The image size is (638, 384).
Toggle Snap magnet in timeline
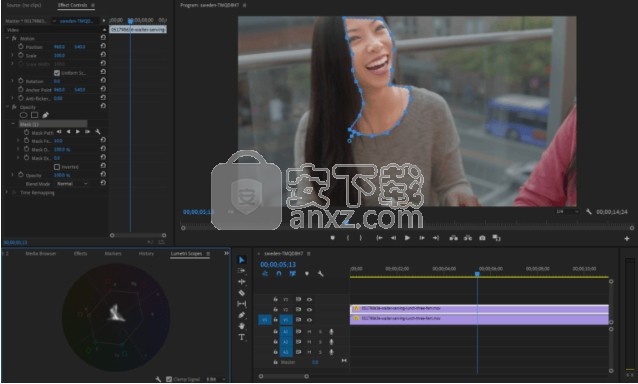pos(279,274)
